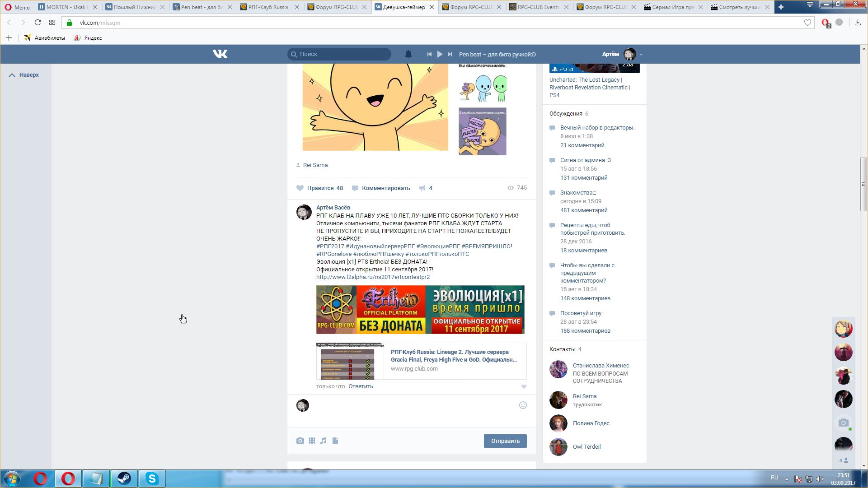Open contact Owl Terdeil

(586, 447)
